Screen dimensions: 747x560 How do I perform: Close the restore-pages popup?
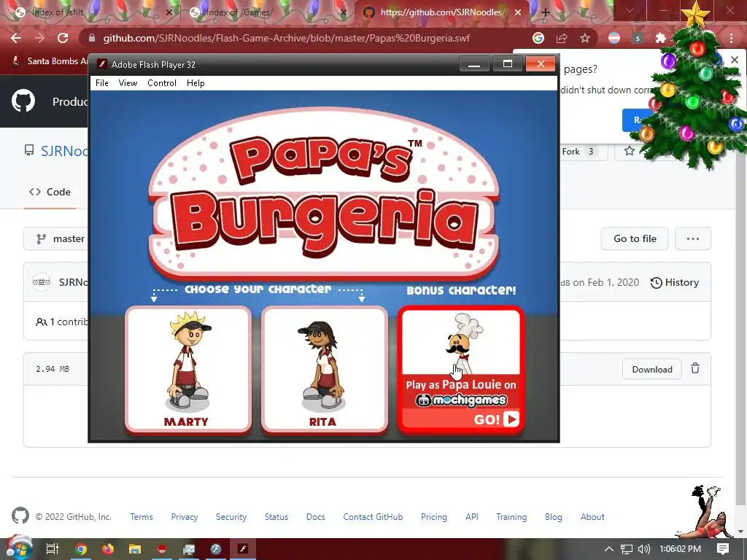pyautogui.click(x=735, y=60)
